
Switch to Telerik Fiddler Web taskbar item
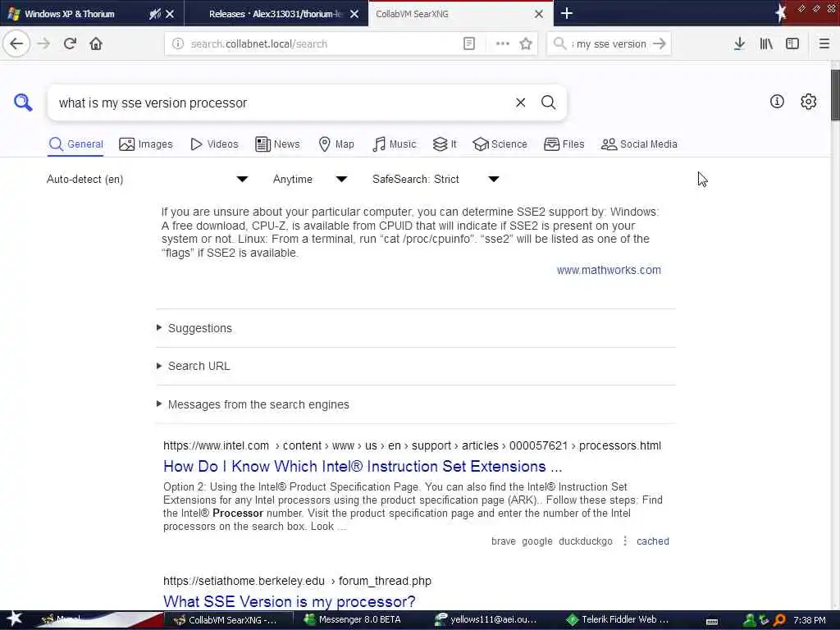point(619,620)
